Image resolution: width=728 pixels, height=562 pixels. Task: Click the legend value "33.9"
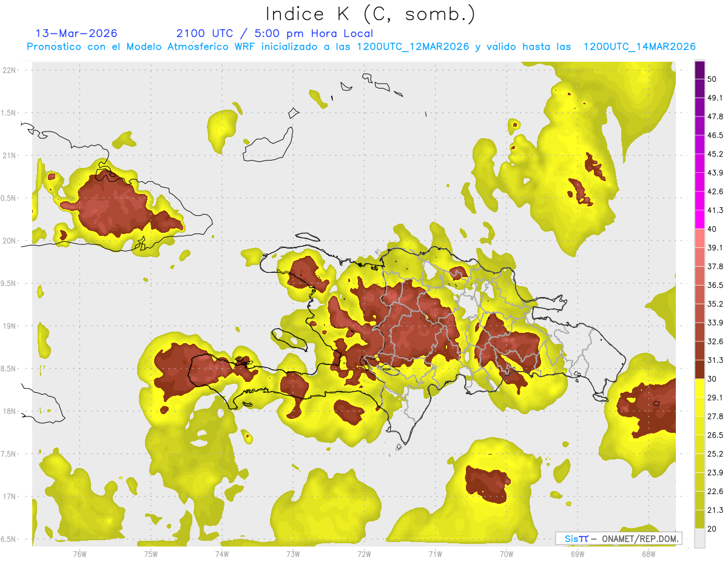[715, 323]
